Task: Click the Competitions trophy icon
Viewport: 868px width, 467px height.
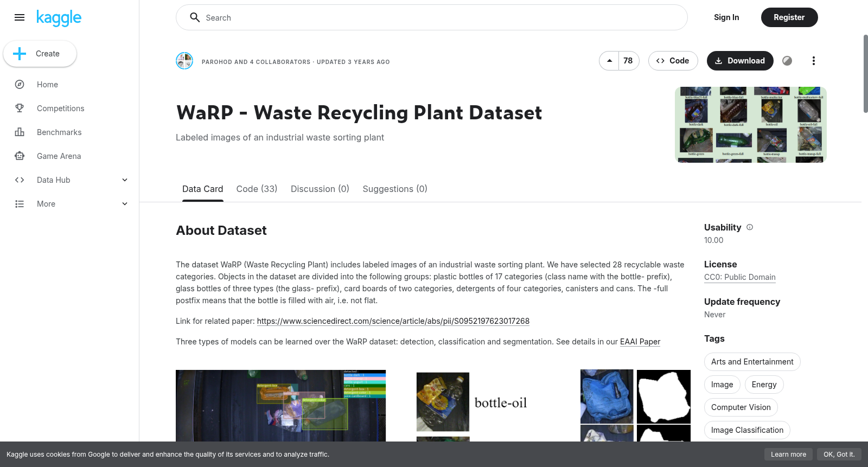Action: pyautogui.click(x=20, y=108)
